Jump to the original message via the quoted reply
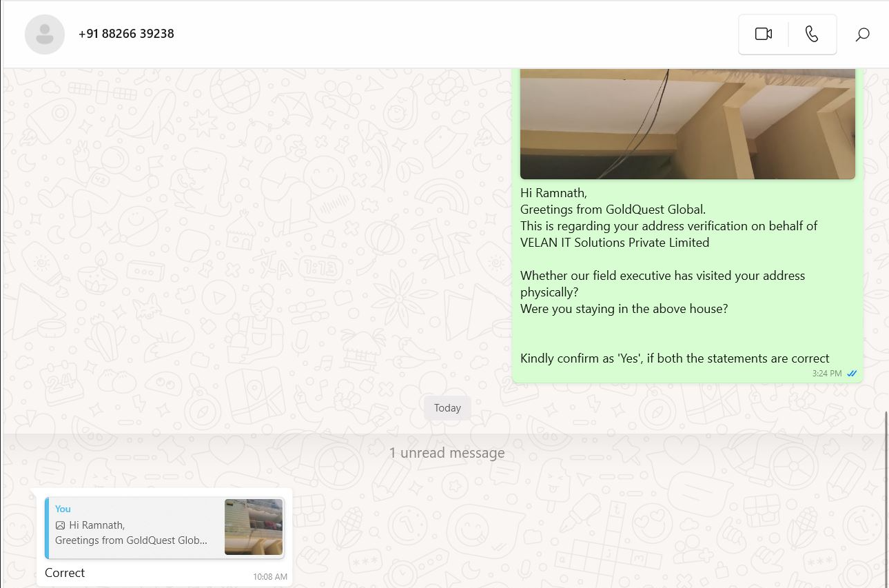 (165, 527)
